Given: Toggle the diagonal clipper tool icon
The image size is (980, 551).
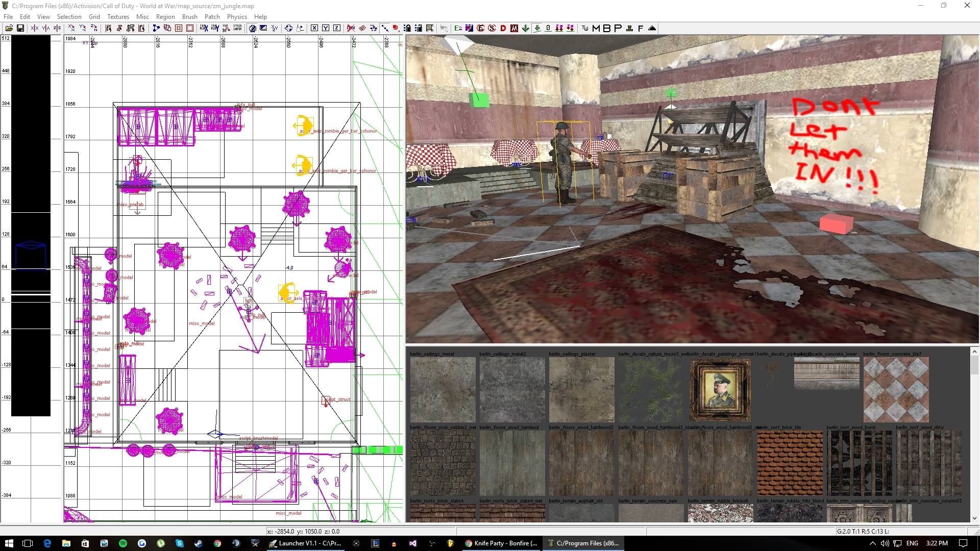Looking at the screenshot, I should (385, 28).
